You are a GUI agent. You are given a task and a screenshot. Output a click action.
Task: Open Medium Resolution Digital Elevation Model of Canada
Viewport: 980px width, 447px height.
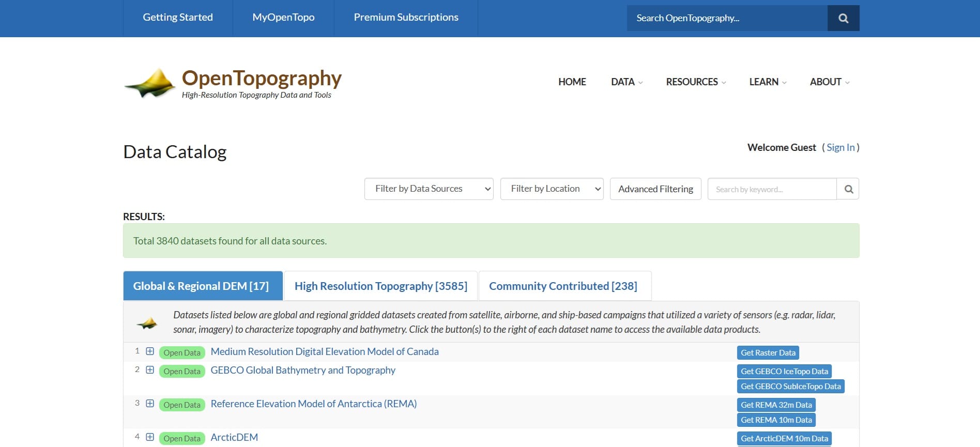click(x=325, y=351)
